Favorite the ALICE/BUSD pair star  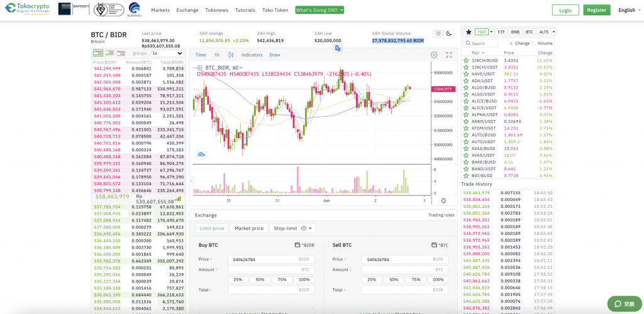(466, 101)
